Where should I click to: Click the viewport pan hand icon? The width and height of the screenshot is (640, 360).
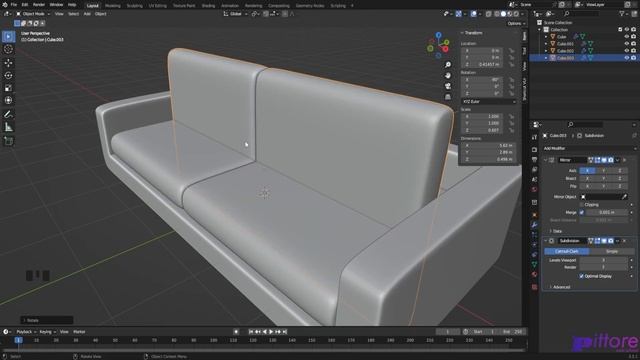point(448,76)
